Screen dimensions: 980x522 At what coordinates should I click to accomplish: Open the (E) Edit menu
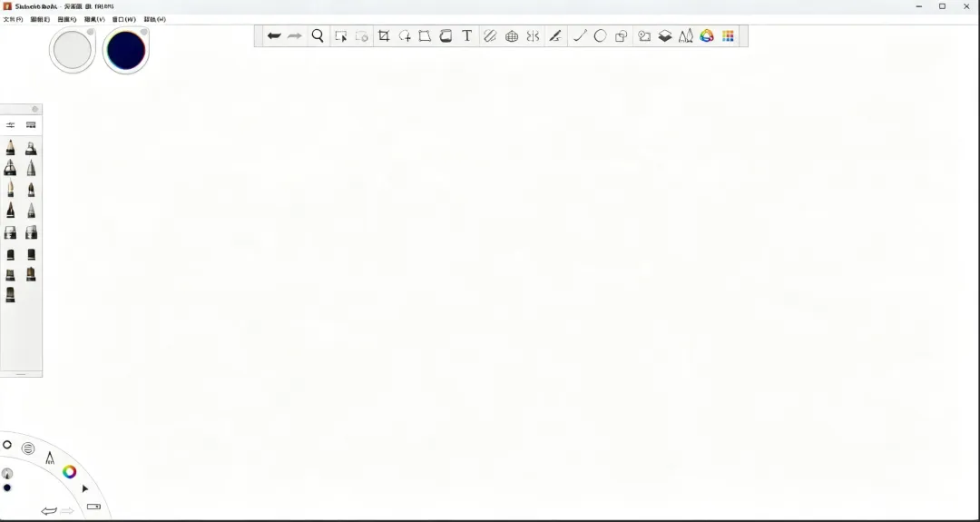40,19
